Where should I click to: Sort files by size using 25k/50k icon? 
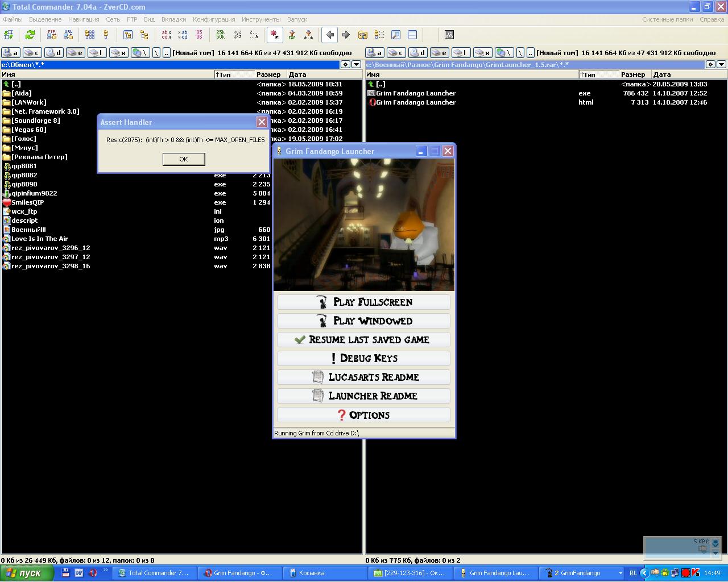coord(220,35)
